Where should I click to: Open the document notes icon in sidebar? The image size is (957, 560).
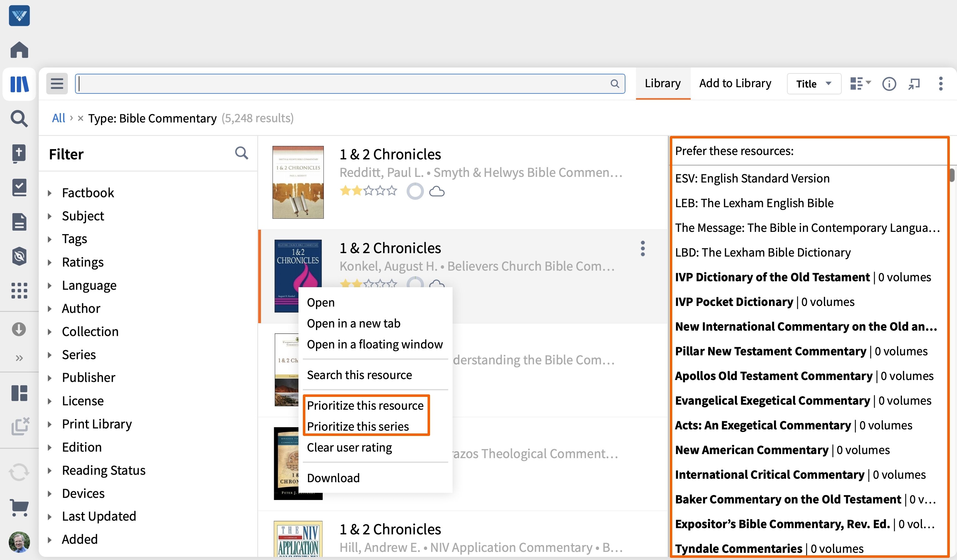pos(19,222)
